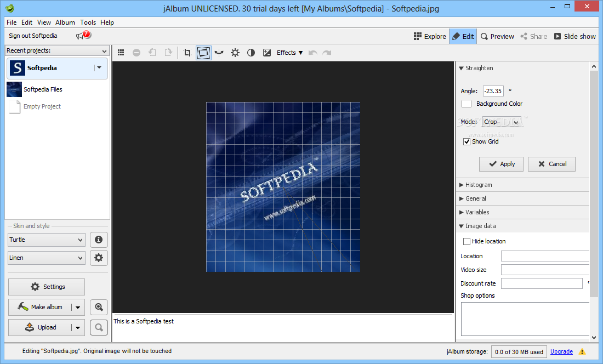Screen dimensions: 603x364
Task: Open the Help menu
Action: coord(107,22)
